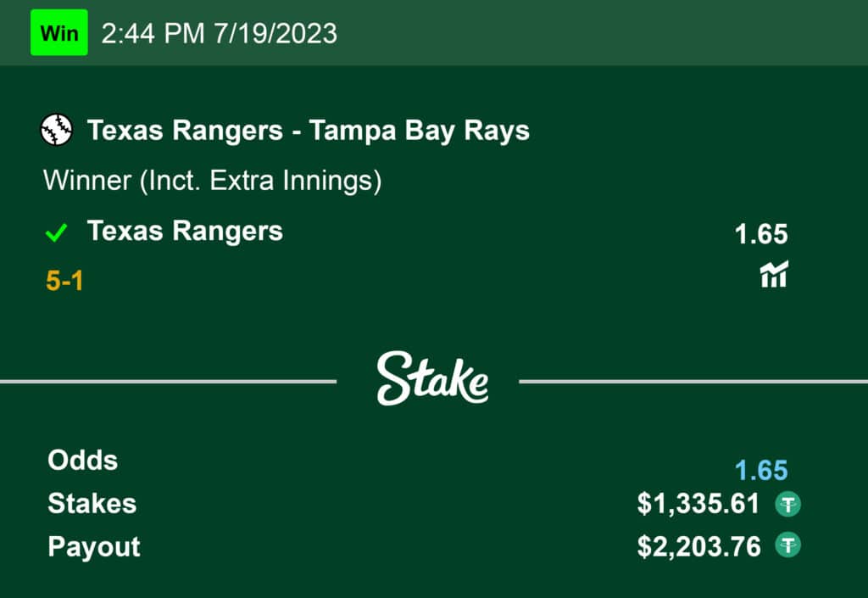Click the divider line left of Stake logo
The image size is (868, 598).
(170, 382)
